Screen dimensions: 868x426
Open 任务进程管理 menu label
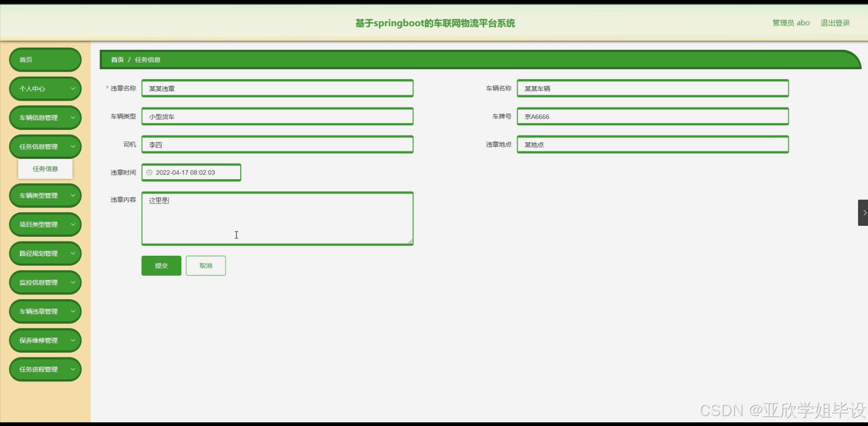[38, 369]
